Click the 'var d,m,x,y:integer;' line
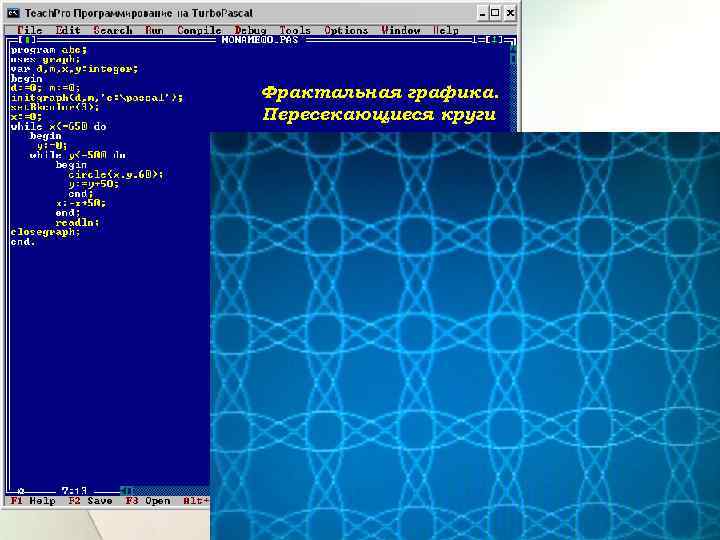720x540 pixels. pos(74,69)
